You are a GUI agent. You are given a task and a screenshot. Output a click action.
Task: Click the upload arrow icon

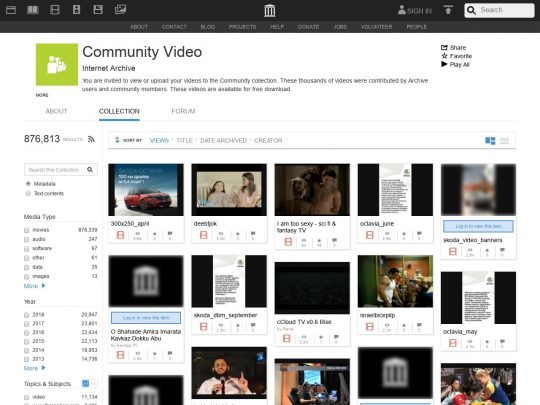tap(448, 10)
